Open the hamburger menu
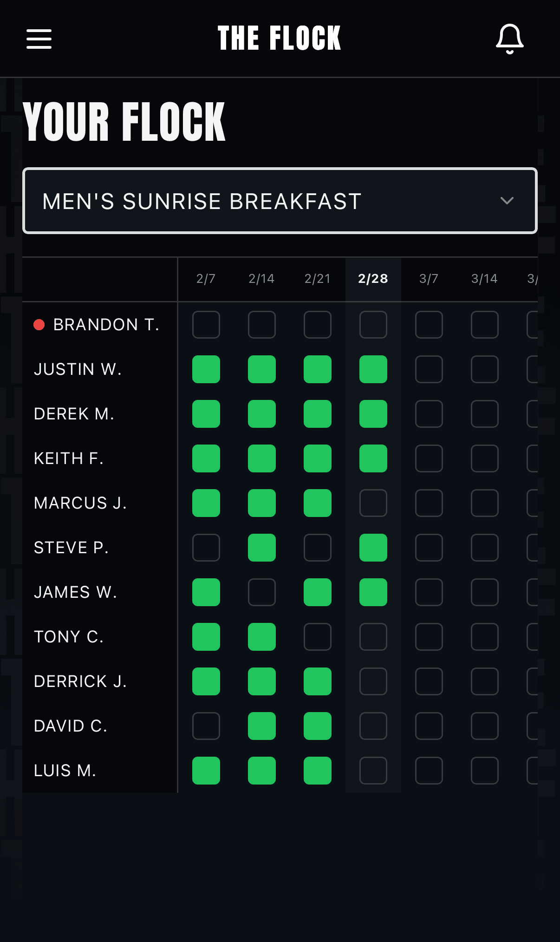This screenshot has width=560, height=942. (39, 39)
